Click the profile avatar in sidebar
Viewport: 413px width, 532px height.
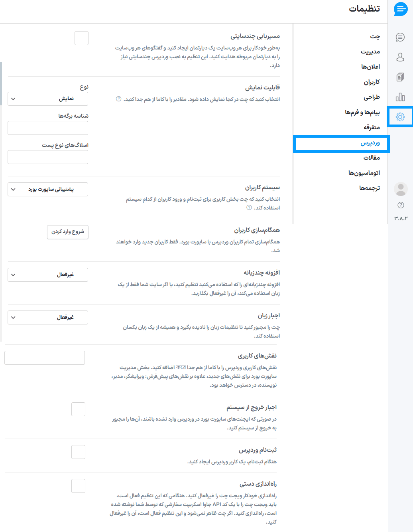(400, 189)
